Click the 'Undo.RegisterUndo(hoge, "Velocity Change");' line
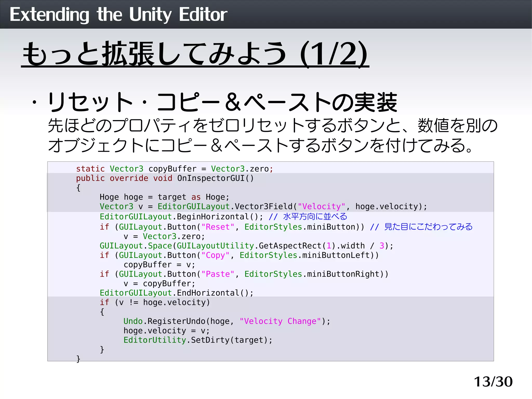 [227, 322]
